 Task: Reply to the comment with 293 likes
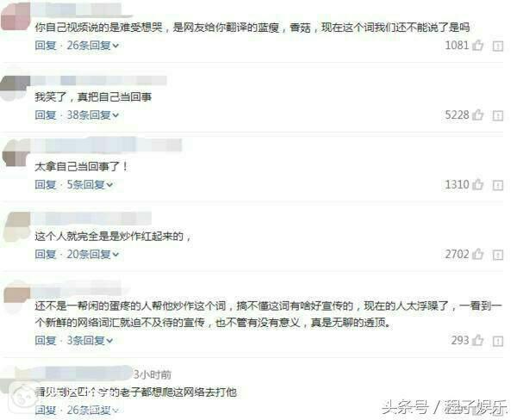46,340
